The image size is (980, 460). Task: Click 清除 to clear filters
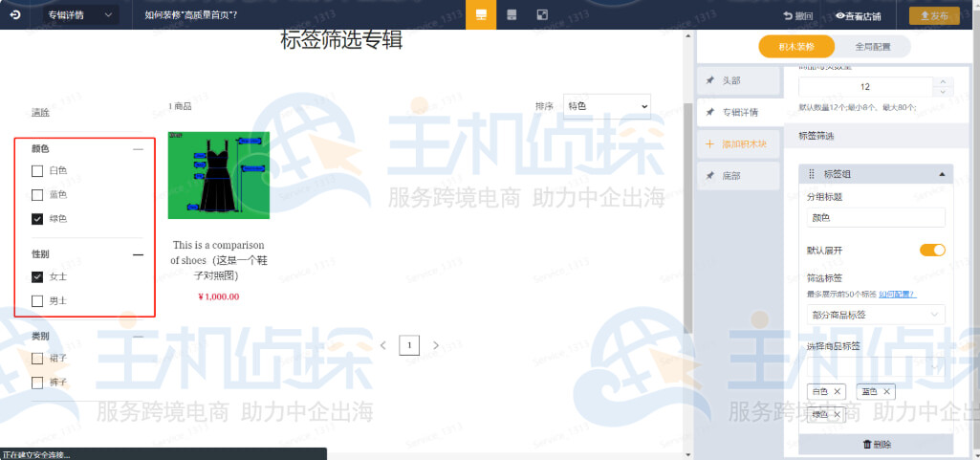click(x=40, y=113)
